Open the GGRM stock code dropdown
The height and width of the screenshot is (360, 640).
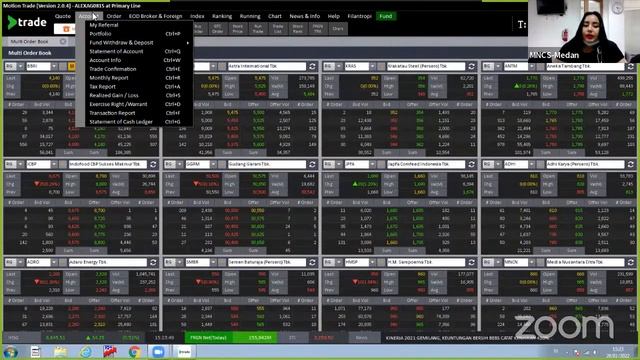pos(213,164)
